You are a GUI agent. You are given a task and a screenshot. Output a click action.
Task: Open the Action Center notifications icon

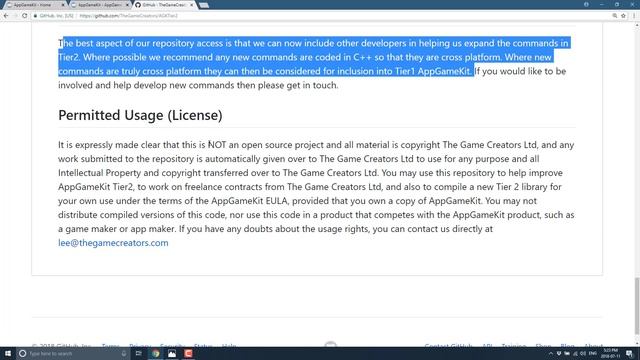pyautogui.click(x=630, y=353)
